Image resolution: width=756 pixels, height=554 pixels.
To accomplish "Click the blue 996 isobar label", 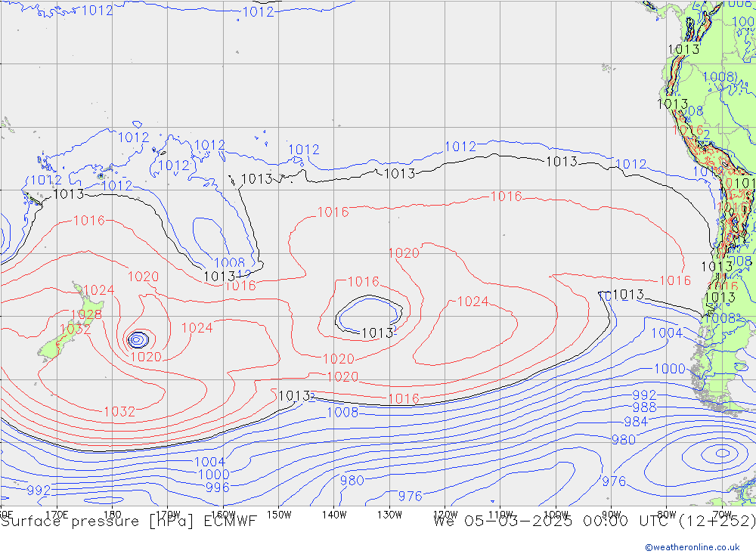I will [x=218, y=487].
